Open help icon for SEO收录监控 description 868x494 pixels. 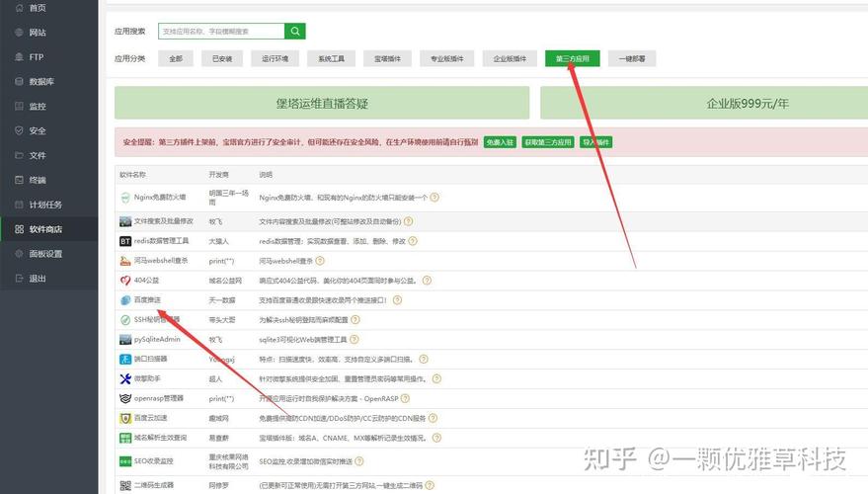pos(359,461)
